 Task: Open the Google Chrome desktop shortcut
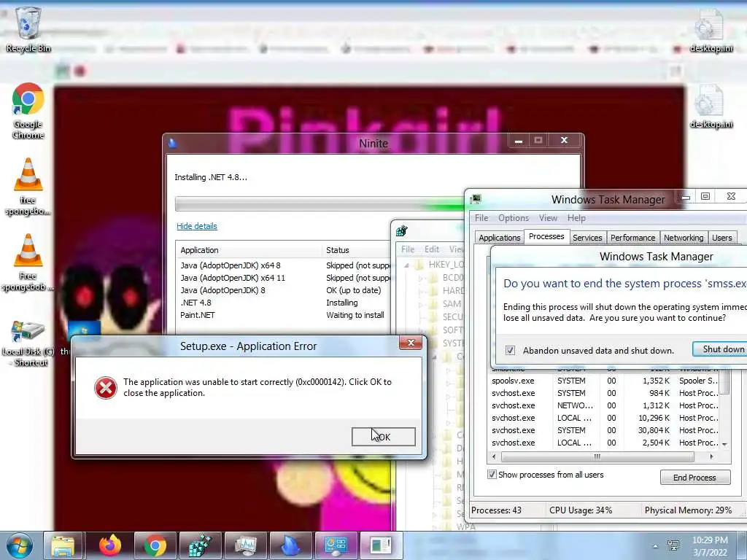28,111
